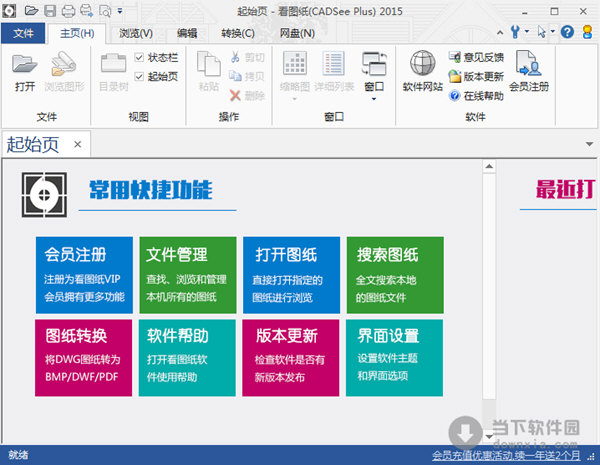Click the 在线帮助 ribbon button
The width and height of the screenshot is (600, 465).
[x=476, y=96]
